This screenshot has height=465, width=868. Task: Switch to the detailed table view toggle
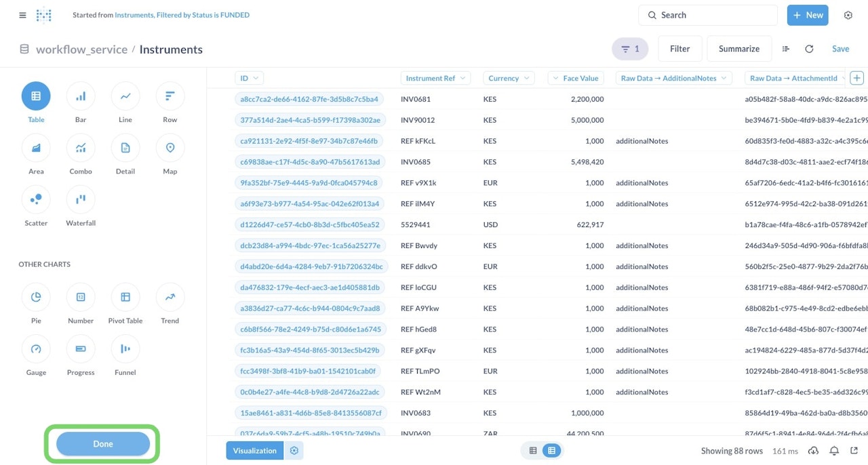[x=552, y=451]
